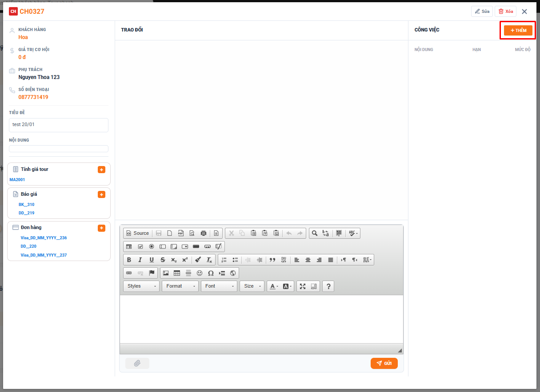Screen dimensions: 540x392
Task: Toggle Source view in the editor
Action: tap(137, 233)
